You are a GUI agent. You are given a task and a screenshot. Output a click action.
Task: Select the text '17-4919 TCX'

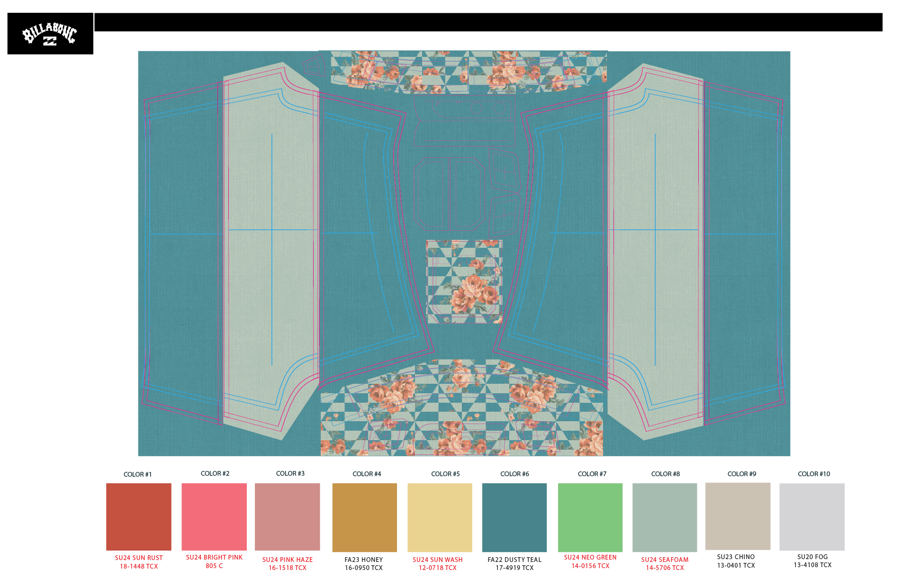point(514,568)
